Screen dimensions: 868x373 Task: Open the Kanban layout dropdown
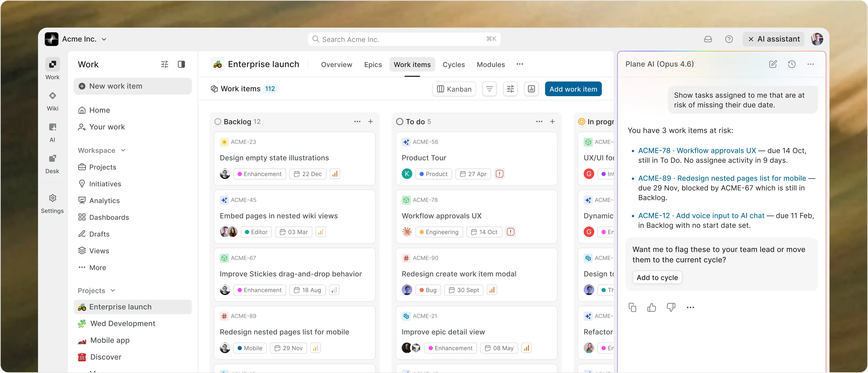coord(454,89)
